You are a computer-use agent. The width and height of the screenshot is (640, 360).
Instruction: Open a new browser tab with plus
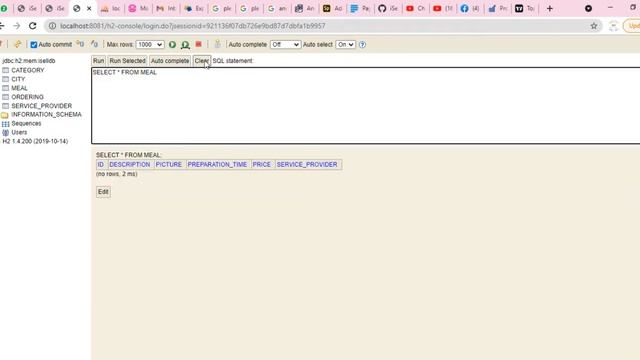(x=549, y=8)
